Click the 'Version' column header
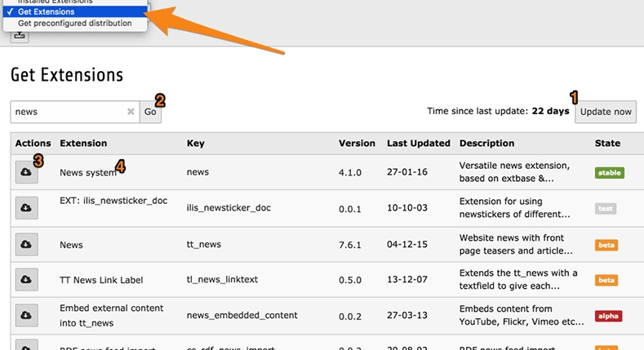644x350 pixels. (x=357, y=144)
